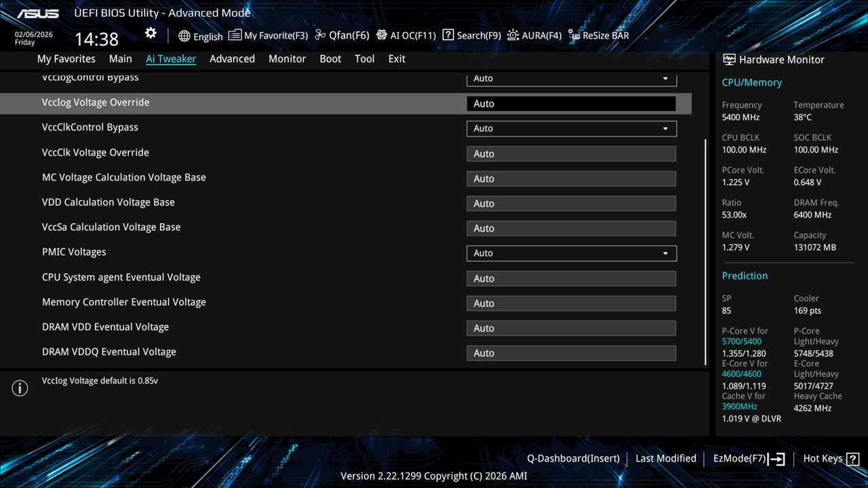Image resolution: width=868 pixels, height=488 pixels.
Task: Edit the VccIog Voltage Override field
Action: (x=571, y=103)
